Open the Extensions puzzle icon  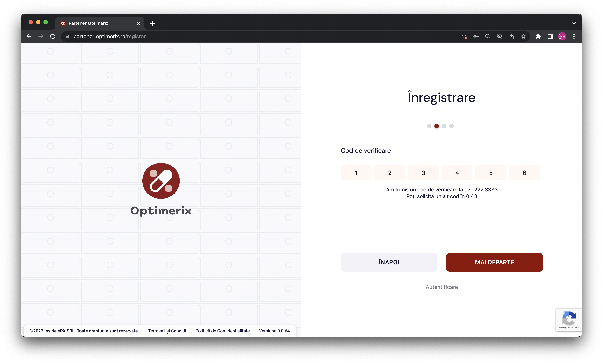[x=538, y=36]
